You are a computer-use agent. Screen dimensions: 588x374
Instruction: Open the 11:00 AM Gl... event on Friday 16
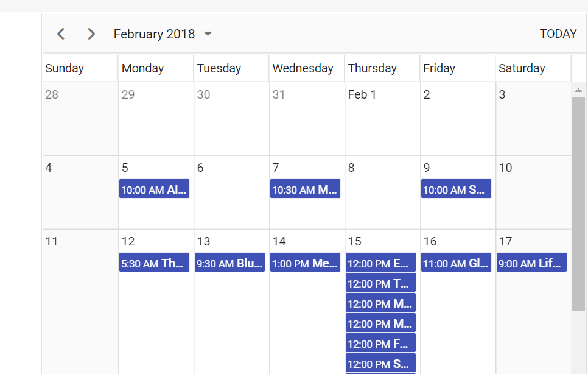tap(456, 262)
